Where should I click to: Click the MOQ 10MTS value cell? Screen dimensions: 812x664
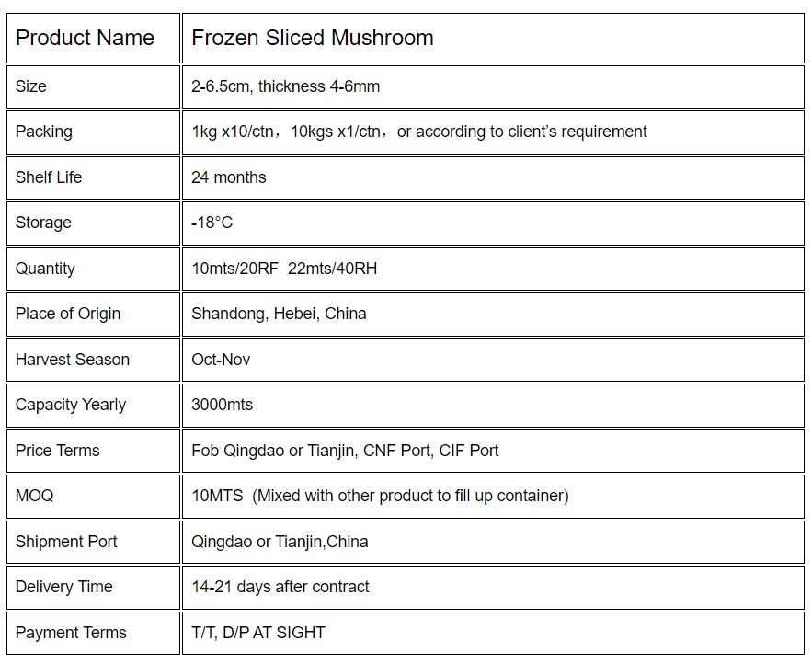click(493, 497)
